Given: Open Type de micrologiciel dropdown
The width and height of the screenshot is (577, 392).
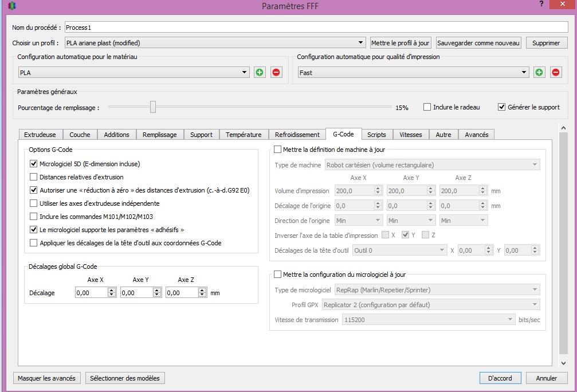Looking at the screenshot, I should [x=437, y=290].
